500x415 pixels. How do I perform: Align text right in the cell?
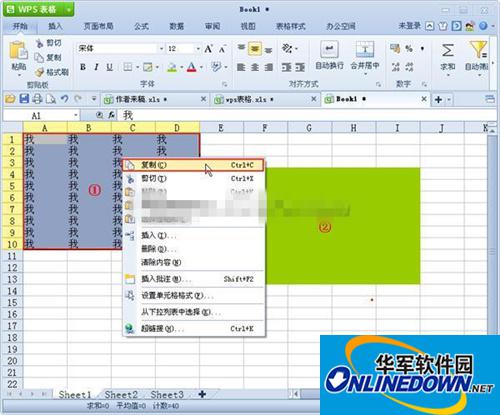tap(268, 67)
